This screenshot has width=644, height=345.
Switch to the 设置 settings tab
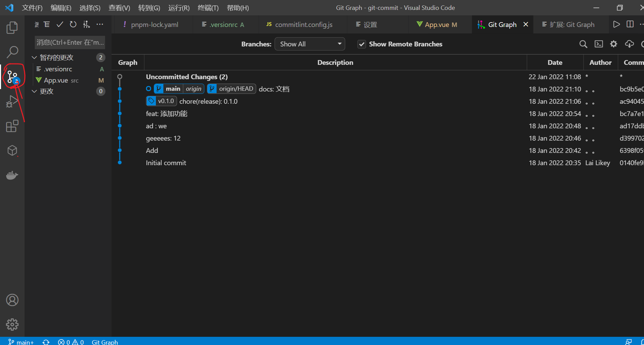click(x=378, y=25)
